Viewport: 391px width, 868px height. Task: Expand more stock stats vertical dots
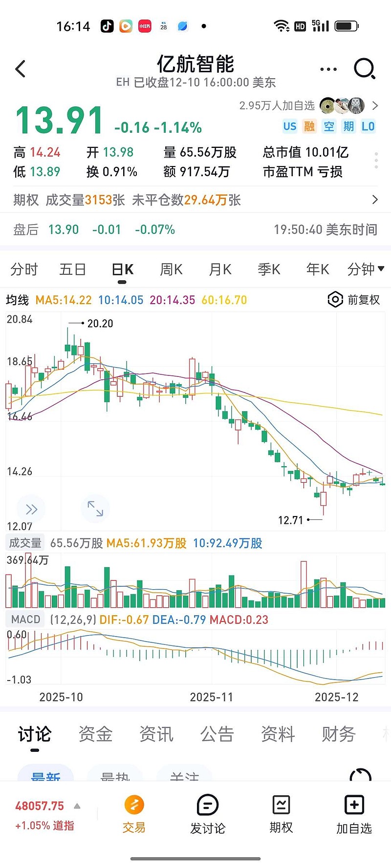376,161
